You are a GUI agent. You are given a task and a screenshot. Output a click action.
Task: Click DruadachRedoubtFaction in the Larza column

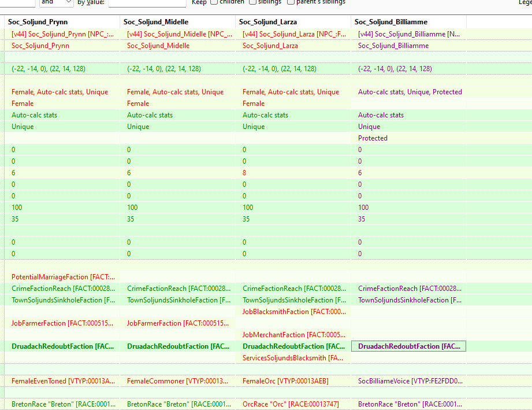[x=293, y=346]
